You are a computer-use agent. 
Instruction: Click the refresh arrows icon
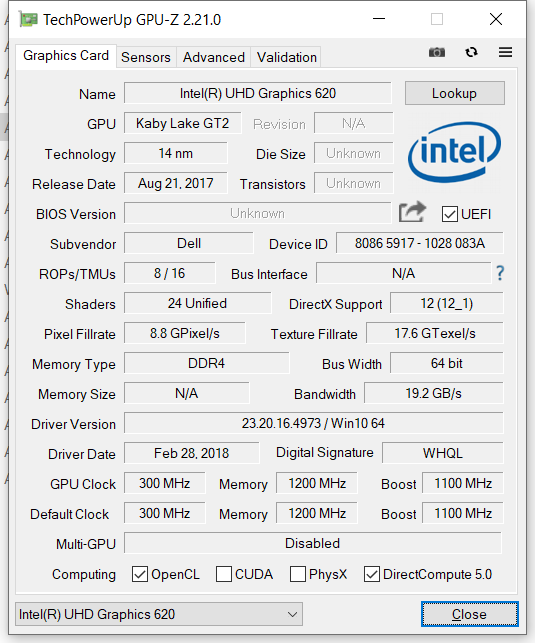pyautogui.click(x=471, y=52)
